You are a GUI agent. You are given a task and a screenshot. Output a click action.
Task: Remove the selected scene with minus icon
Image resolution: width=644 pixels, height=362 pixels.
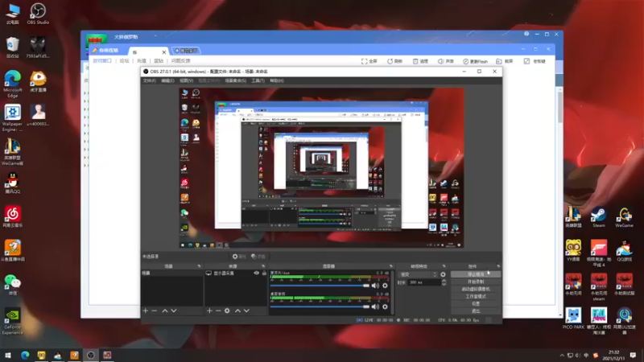coord(155,311)
